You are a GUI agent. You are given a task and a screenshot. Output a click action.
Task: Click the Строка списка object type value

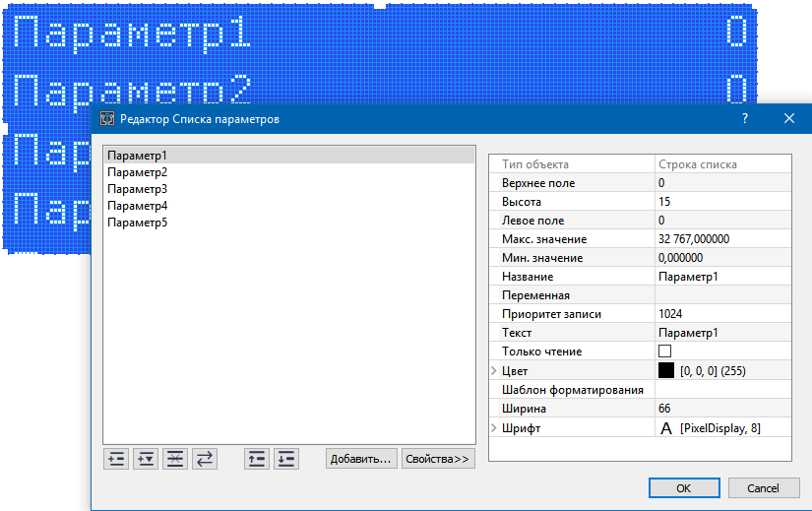coord(698,164)
